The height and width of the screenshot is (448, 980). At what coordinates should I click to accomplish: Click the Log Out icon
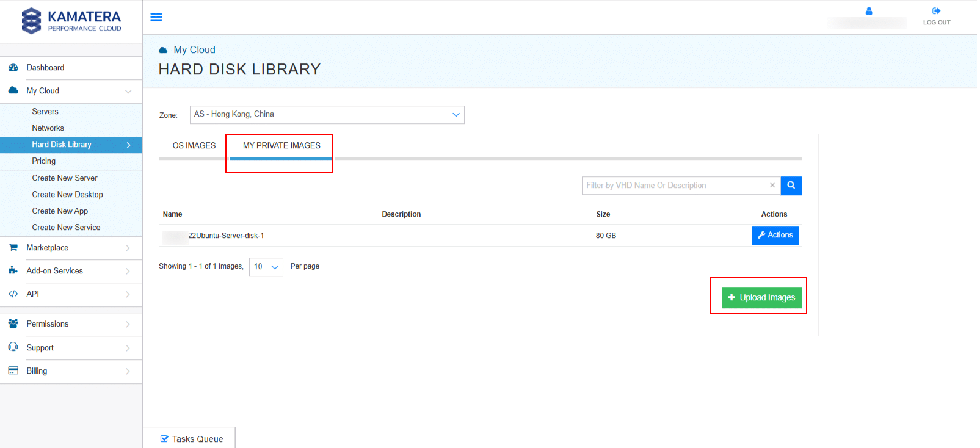(x=937, y=11)
